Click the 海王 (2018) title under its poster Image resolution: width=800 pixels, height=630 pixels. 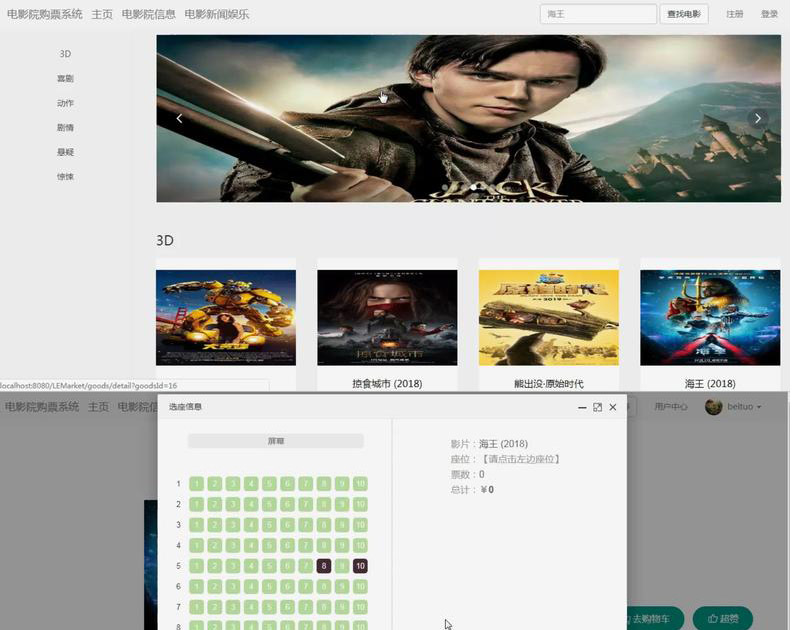pyautogui.click(x=710, y=384)
